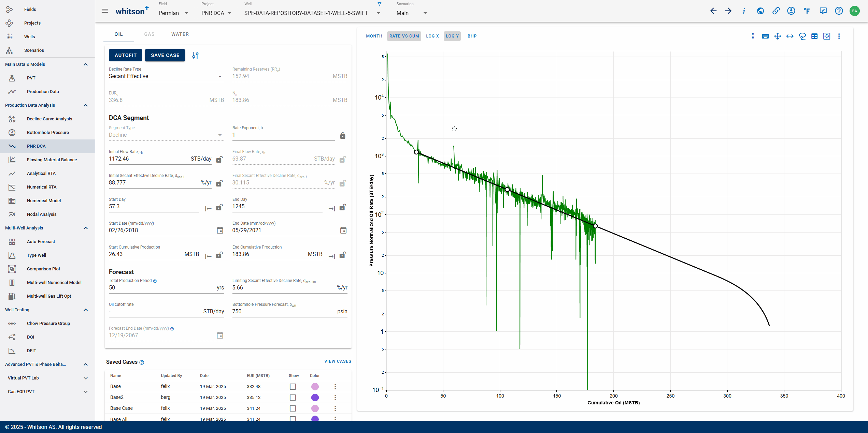Click the color swatch for Base case
The height and width of the screenshot is (433, 868).
[315, 387]
